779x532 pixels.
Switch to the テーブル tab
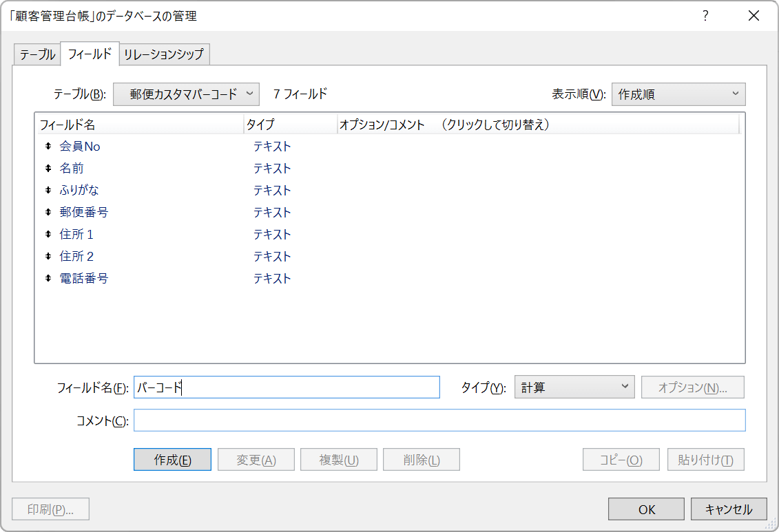tap(37, 54)
